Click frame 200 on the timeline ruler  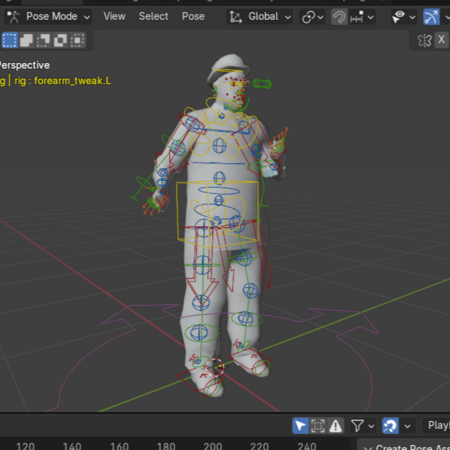coord(213,445)
